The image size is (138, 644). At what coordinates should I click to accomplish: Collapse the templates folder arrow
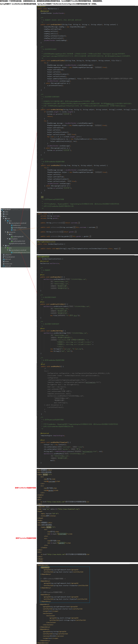pos(7,239)
